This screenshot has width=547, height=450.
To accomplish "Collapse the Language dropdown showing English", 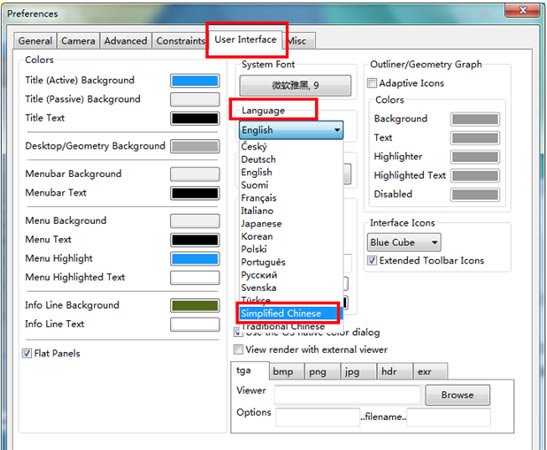I will 291,130.
